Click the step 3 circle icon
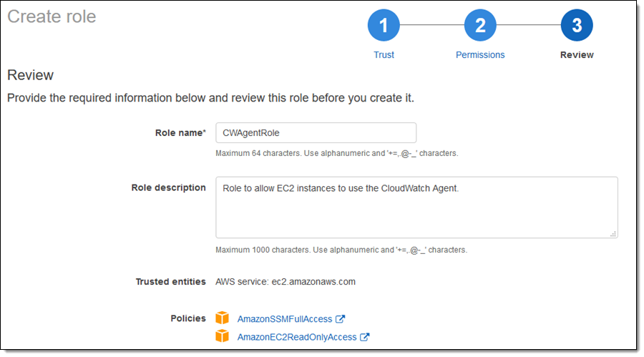 click(577, 26)
